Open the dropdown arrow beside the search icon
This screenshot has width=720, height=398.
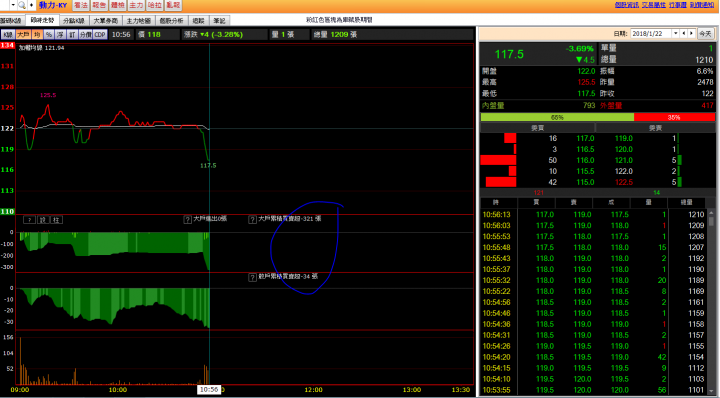[x=13, y=5]
